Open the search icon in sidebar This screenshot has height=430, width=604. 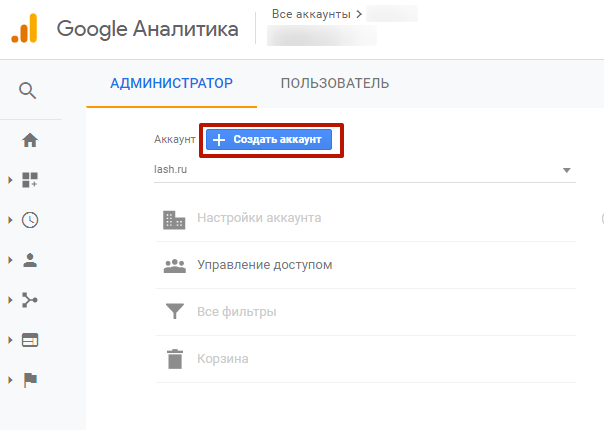tap(27, 91)
